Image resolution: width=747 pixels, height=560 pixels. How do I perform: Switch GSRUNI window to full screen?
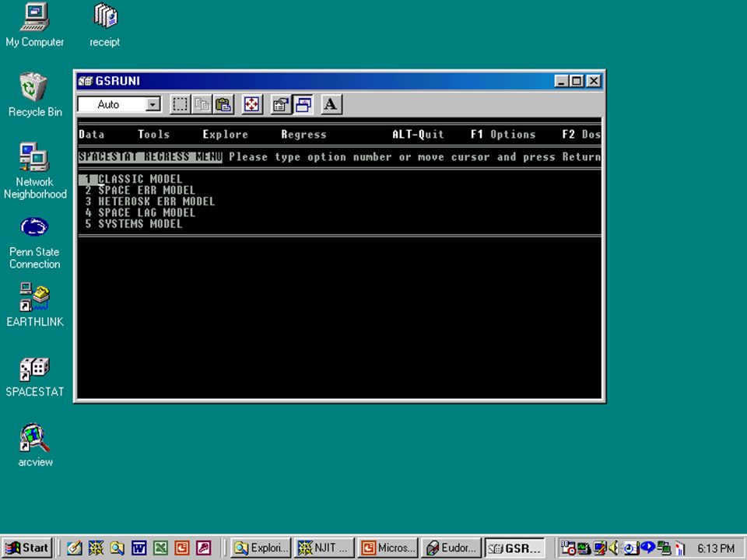coord(252,104)
